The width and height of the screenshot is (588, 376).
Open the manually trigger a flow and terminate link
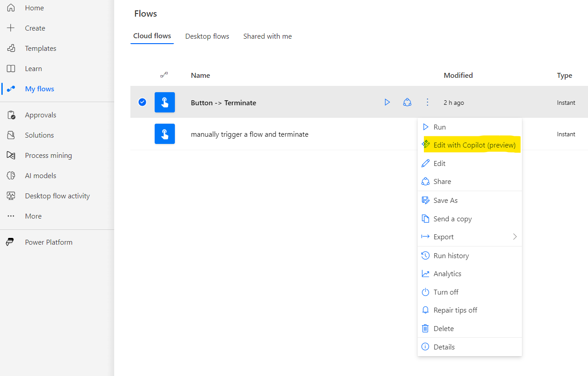coord(249,134)
